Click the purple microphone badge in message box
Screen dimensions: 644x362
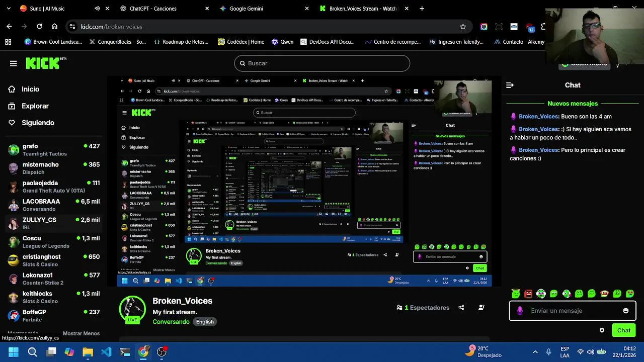pyautogui.click(x=520, y=311)
